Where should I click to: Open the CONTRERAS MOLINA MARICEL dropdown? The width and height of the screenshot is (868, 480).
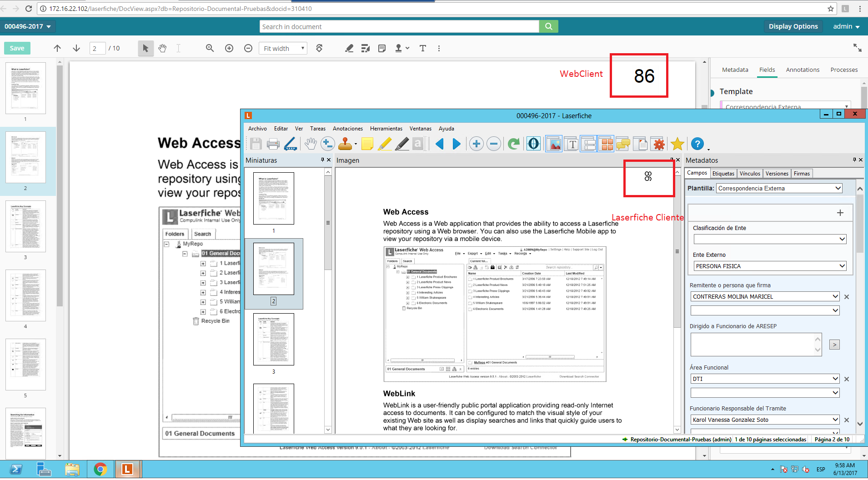click(x=835, y=296)
